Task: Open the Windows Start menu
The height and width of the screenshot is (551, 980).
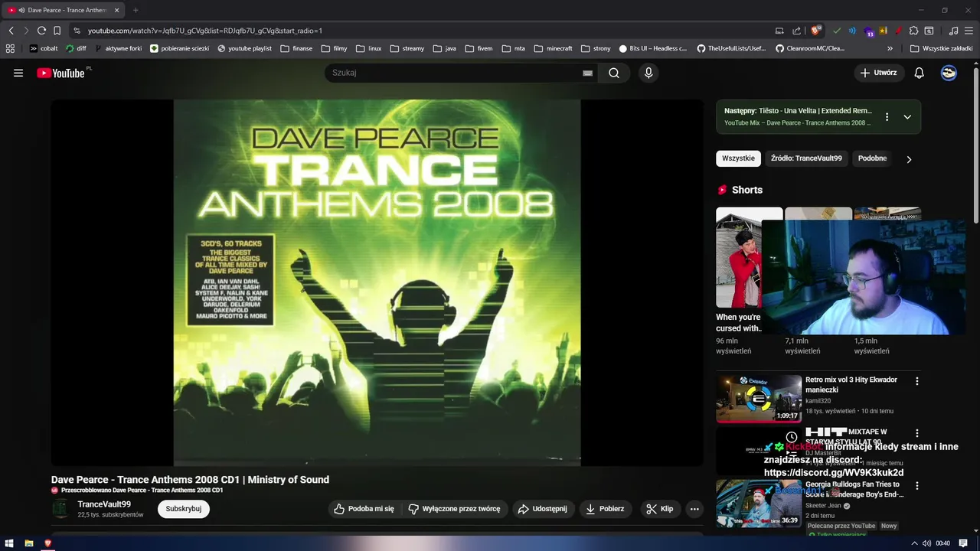Action: click(10, 543)
